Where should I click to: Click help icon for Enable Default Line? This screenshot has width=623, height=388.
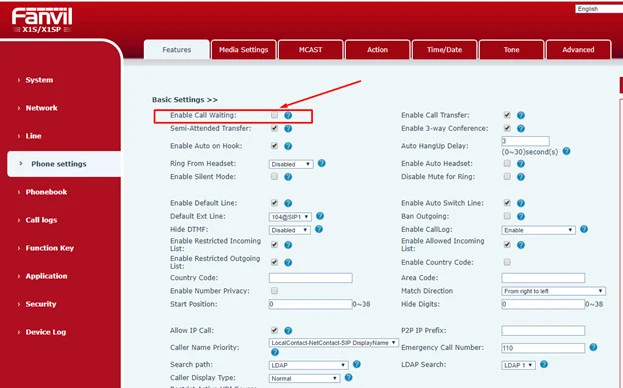click(x=288, y=203)
